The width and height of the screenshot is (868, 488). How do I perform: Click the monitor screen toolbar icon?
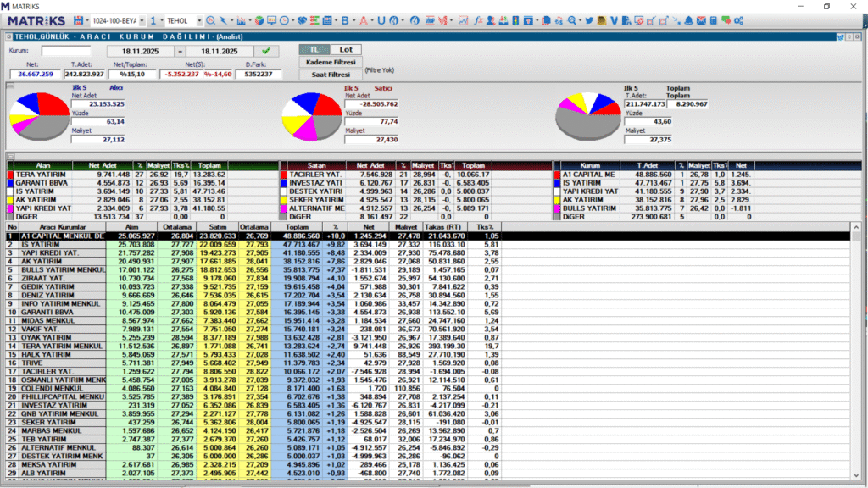tap(272, 20)
